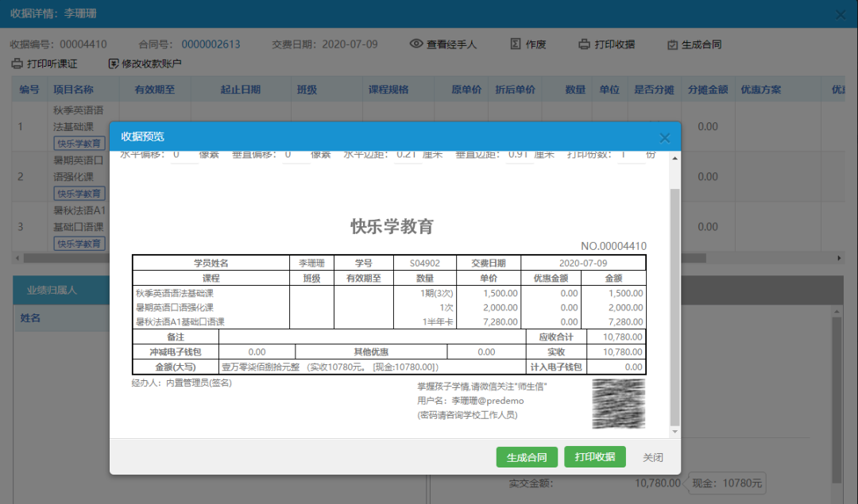
Task: Click the 打印份数 copies input field
Action: tap(631, 155)
